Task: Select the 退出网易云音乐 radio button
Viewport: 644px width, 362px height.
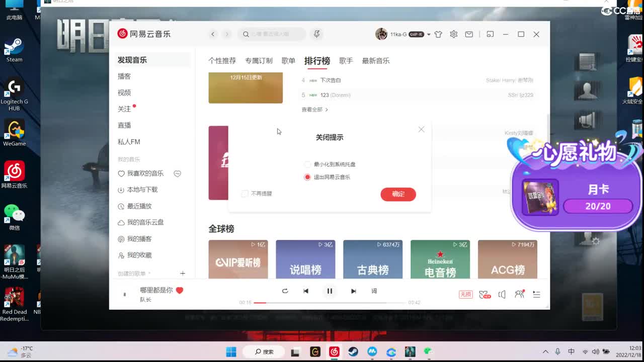Action: [x=307, y=177]
